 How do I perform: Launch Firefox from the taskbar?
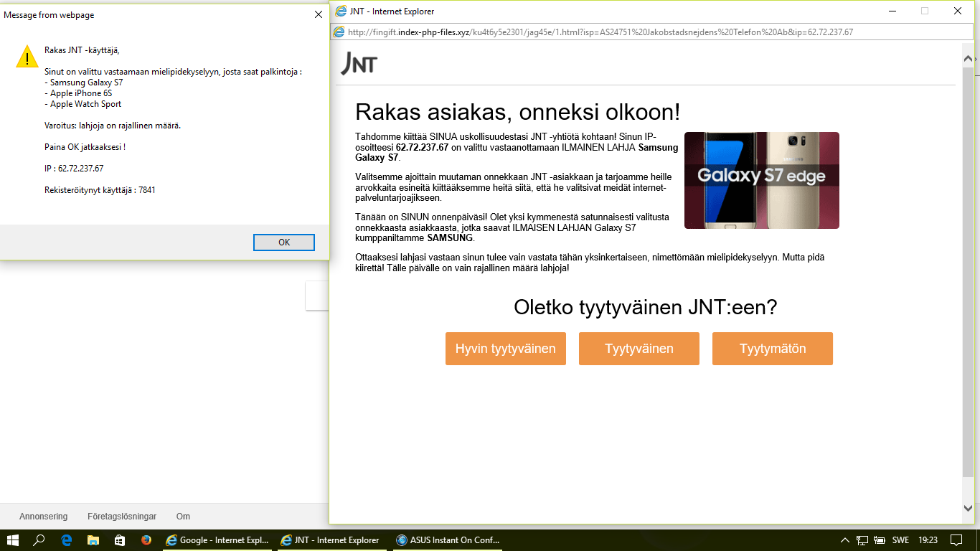coord(146,540)
